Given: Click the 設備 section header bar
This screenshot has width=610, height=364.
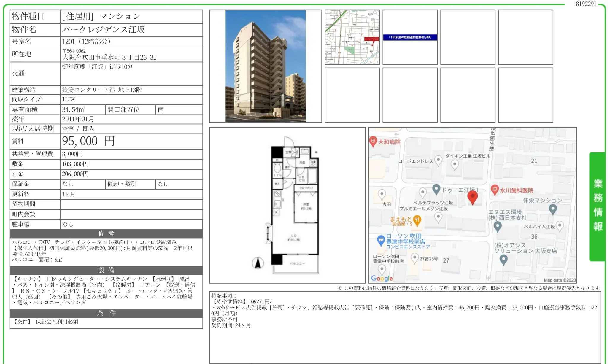Looking at the screenshot, I should click(107, 270).
